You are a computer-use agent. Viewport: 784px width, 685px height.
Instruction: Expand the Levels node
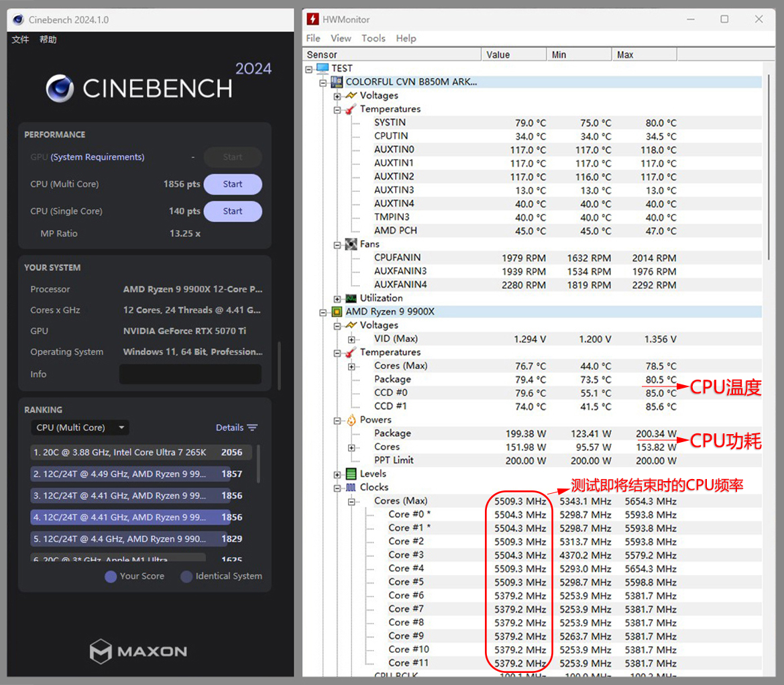[x=337, y=475]
